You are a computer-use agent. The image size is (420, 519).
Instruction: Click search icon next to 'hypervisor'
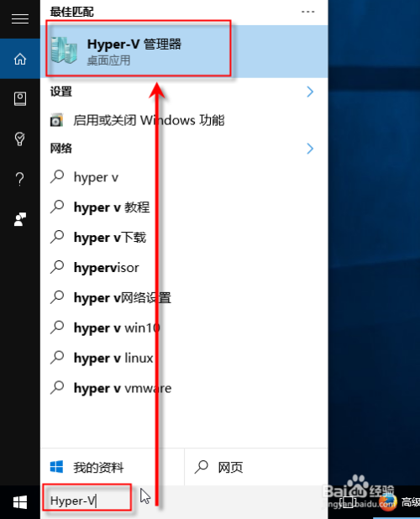pos(57,267)
